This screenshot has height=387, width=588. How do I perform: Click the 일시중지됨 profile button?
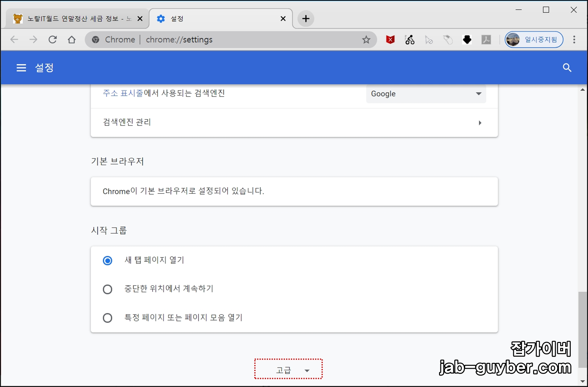(x=534, y=39)
